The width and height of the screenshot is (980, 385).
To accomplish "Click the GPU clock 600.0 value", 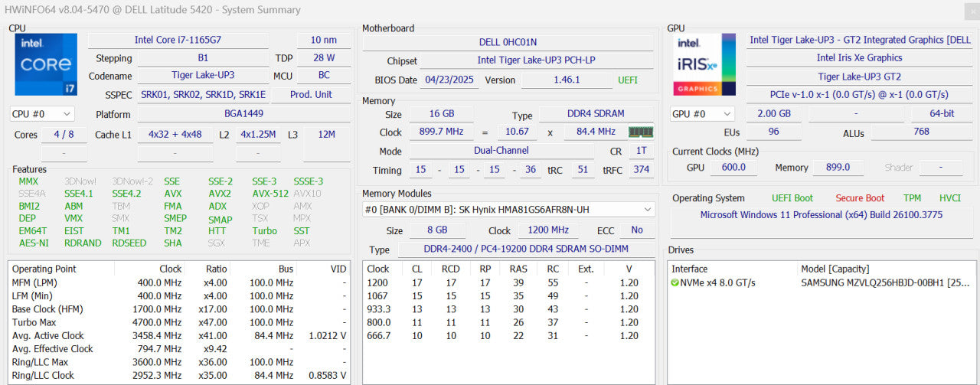I will pyautogui.click(x=733, y=168).
